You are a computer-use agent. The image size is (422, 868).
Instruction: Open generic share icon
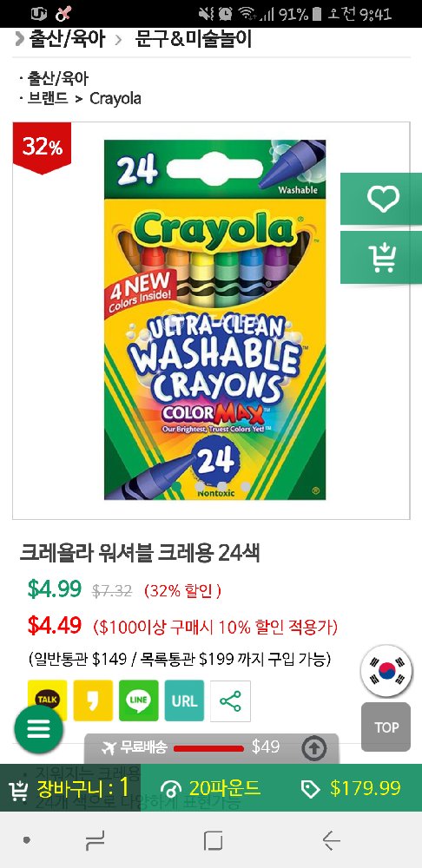pyautogui.click(x=230, y=700)
